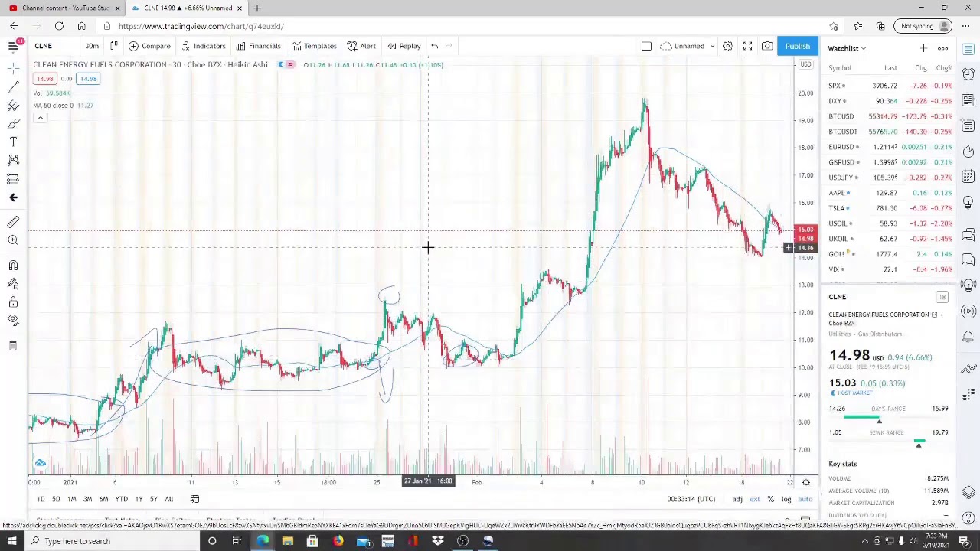
Task: Create an Alert
Action: point(361,46)
